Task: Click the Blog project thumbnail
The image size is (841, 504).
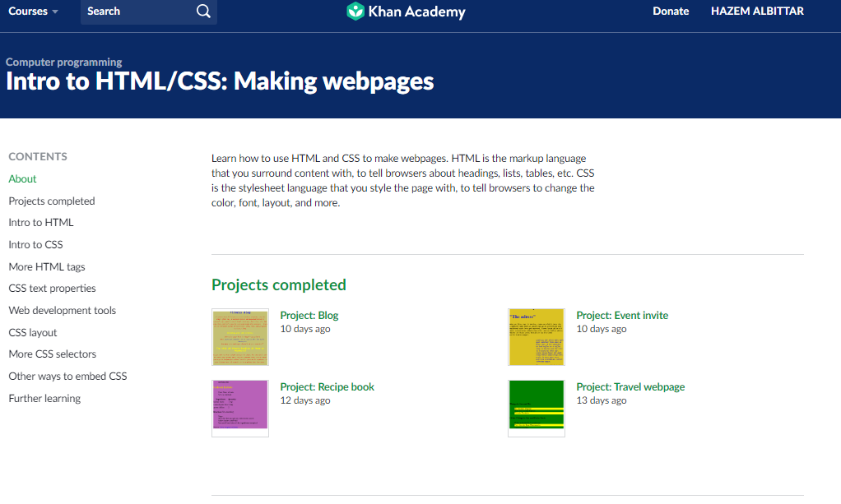Action: pos(240,337)
